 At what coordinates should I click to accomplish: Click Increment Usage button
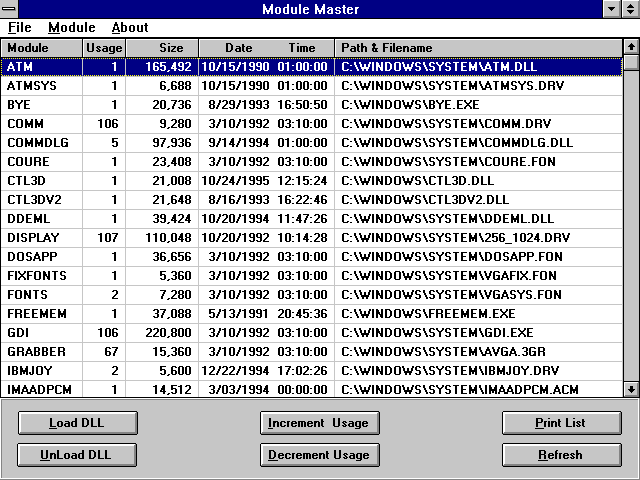pos(319,423)
